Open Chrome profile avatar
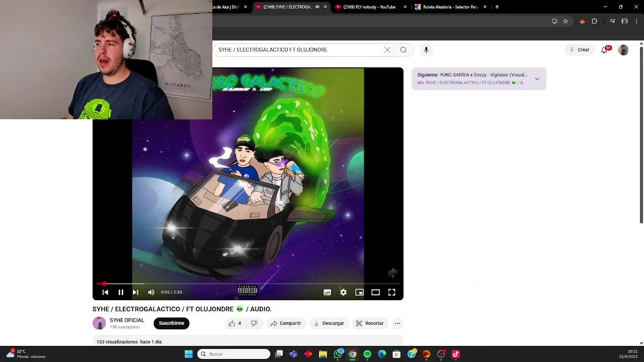The width and height of the screenshot is (644, 362). coord(624,21)
